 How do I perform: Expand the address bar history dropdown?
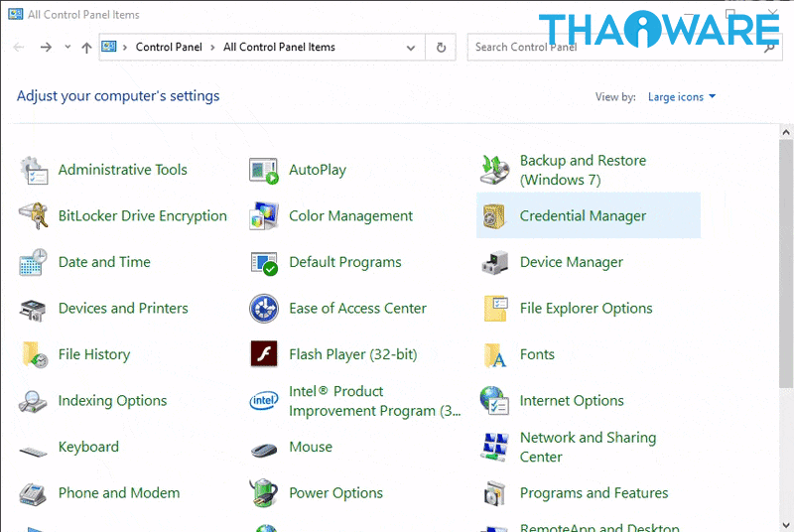411,48
